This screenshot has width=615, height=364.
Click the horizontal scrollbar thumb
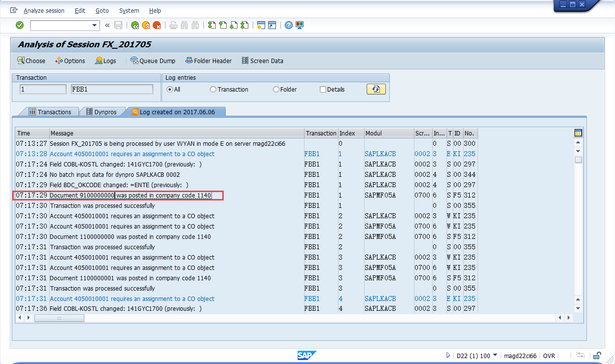click(x=59, y=318)
